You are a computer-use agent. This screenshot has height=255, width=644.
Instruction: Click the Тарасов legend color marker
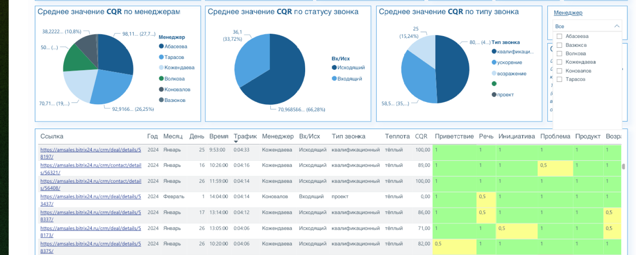click(161, 57)
